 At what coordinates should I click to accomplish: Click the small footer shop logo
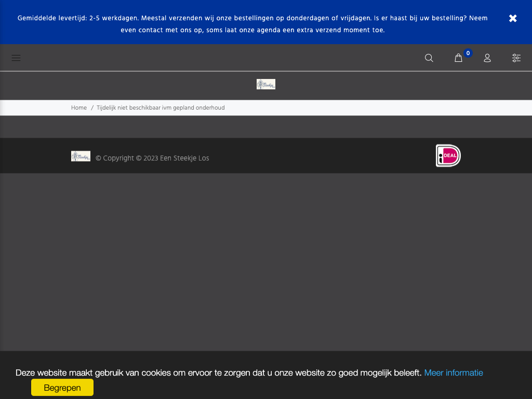(x=81, y=156)
